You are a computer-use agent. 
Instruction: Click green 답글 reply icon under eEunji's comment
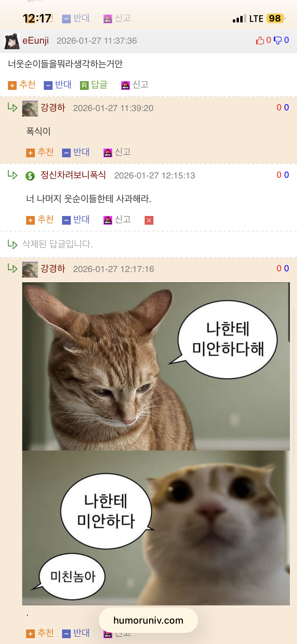[x=84, y=85]
